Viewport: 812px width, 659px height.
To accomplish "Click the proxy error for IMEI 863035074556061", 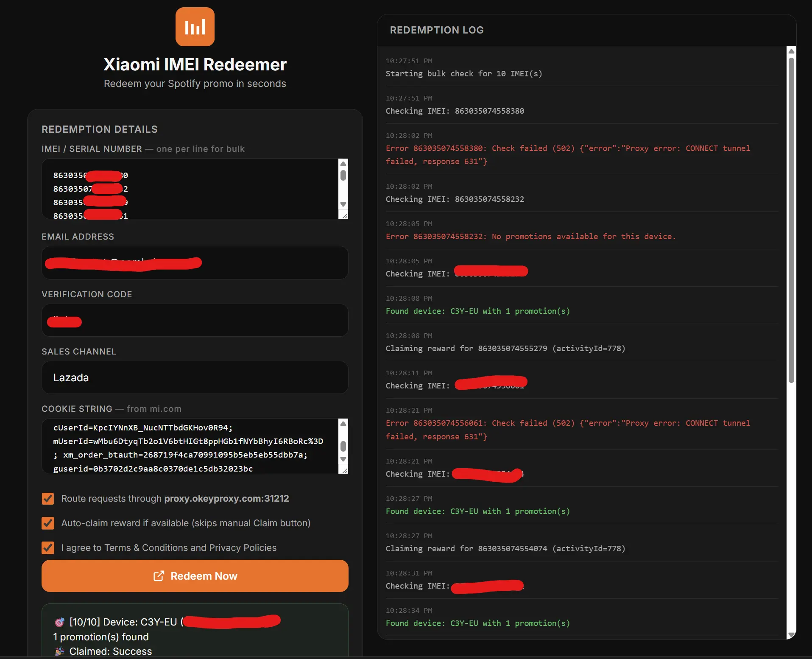I will pos(568,430).
